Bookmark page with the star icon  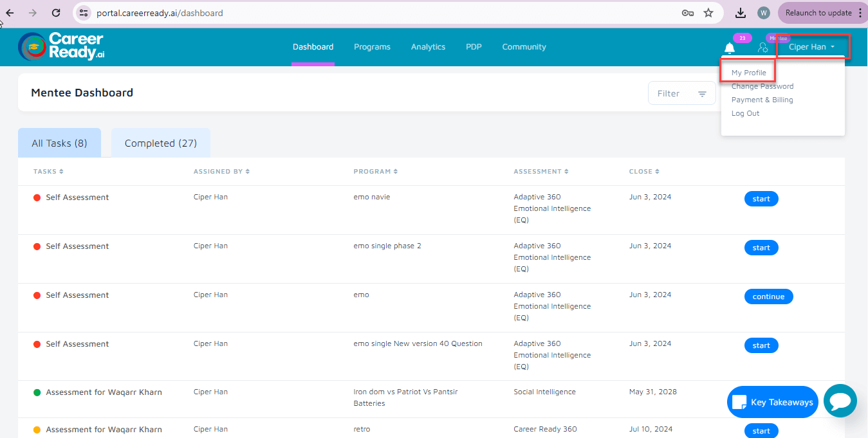point(708,13)
